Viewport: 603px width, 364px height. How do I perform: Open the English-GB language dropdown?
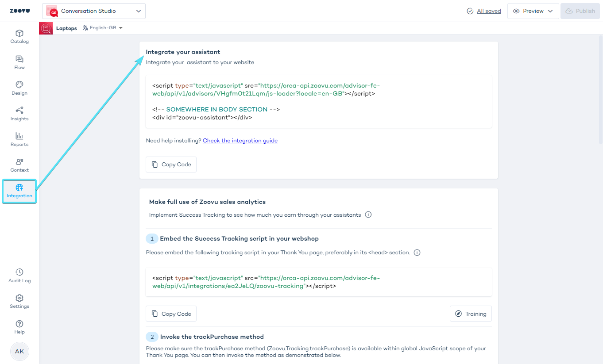click(x=103, y=28)
